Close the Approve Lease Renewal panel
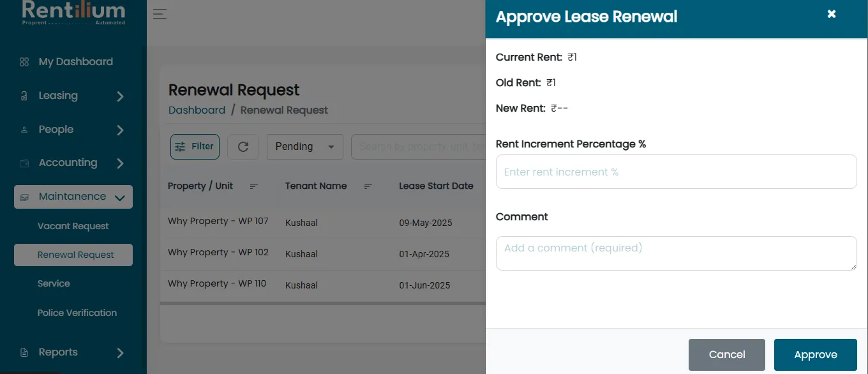 [832, 14]
